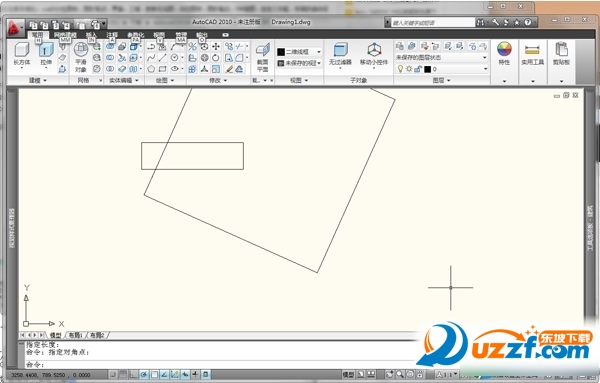Pick the polygon tool in 绘图 panel
The height and width of the screenshot is (383, 600).
pos(151,69)
